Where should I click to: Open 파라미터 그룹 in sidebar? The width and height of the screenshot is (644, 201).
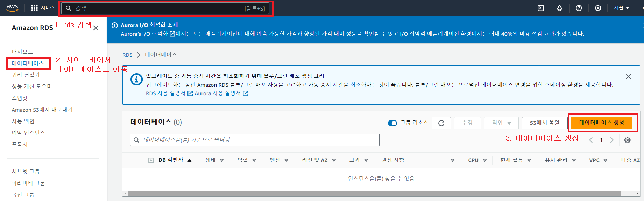click(x=28, y=183)
